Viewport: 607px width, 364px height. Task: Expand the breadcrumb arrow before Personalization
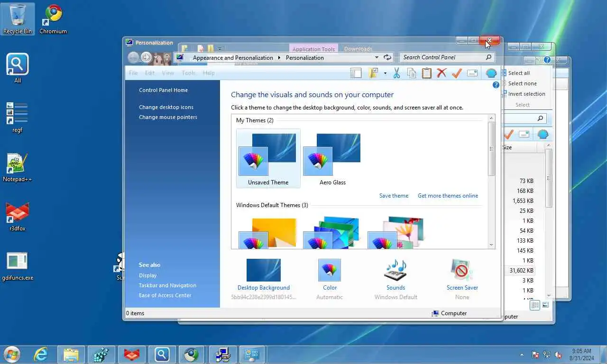(x=279, y=58)
